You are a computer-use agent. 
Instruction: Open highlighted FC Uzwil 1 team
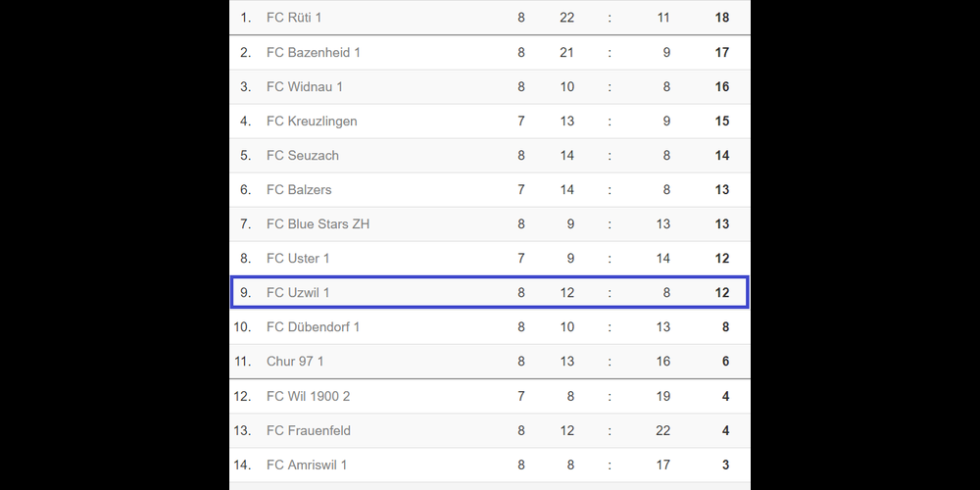[298, 292]
